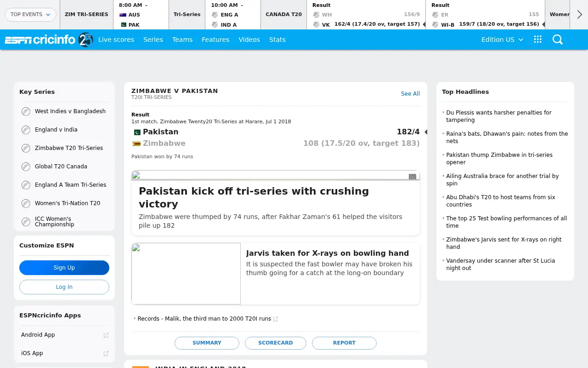Click the Android App external link icon

coord(106,335)
